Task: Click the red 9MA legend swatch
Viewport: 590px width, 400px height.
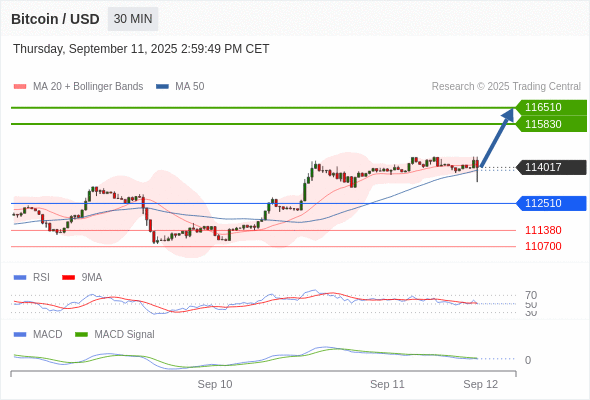Action: tap(68, 277)
